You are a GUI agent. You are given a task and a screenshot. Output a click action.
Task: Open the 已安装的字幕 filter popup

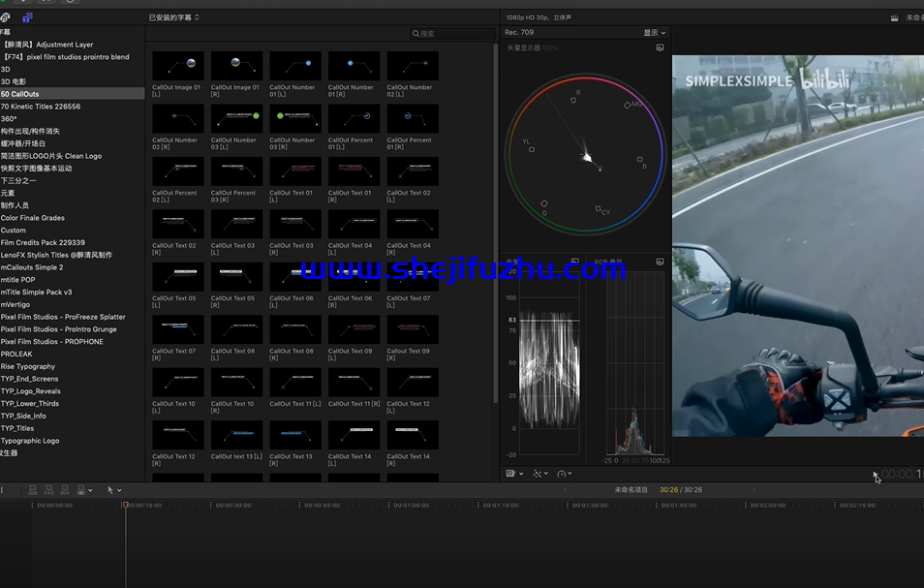[x=173, y=17]
